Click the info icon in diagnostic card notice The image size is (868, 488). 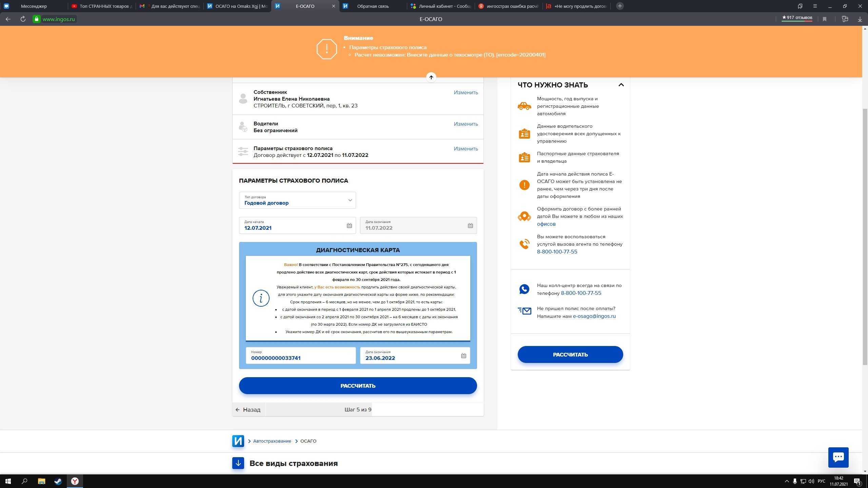coord(261,298)
